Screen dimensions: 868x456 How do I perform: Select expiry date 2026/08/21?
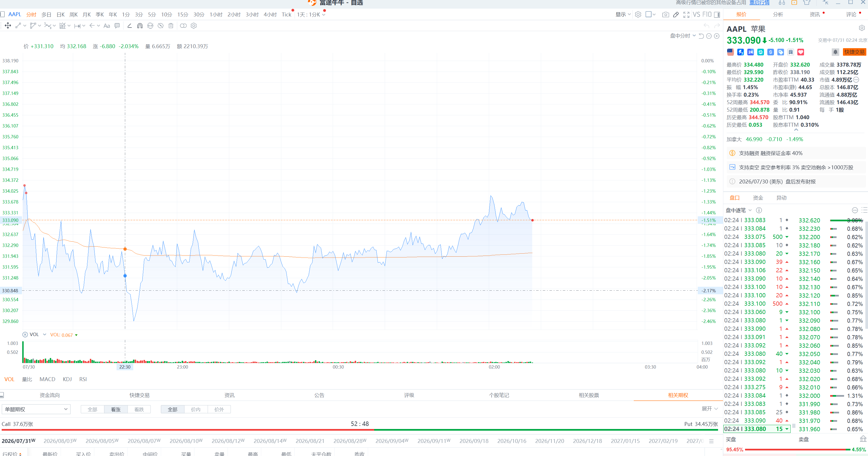click(x=310, y=441)
